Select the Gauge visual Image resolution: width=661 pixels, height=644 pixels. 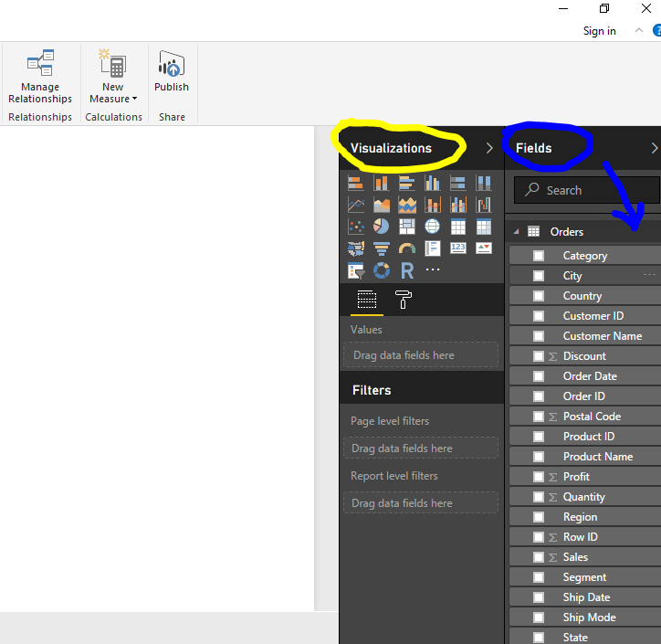coord(407,248)
